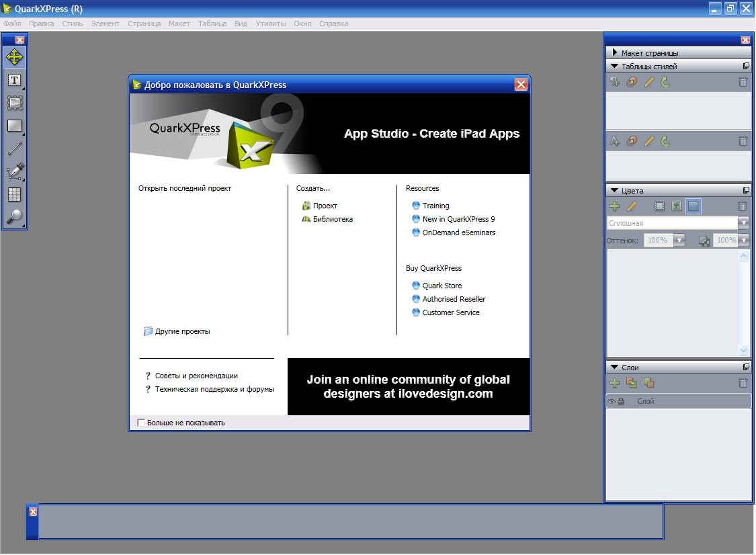
Task: Select the Picture Content tool
Action: [15, 103]
